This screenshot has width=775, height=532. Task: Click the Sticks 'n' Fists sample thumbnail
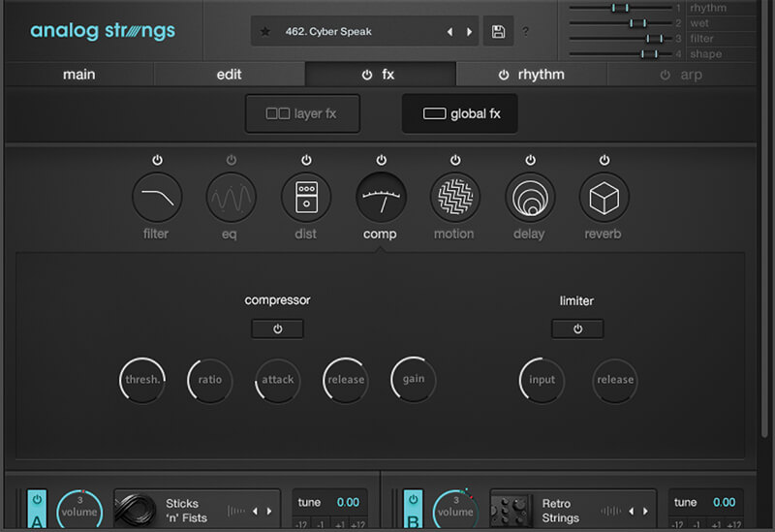136,511
